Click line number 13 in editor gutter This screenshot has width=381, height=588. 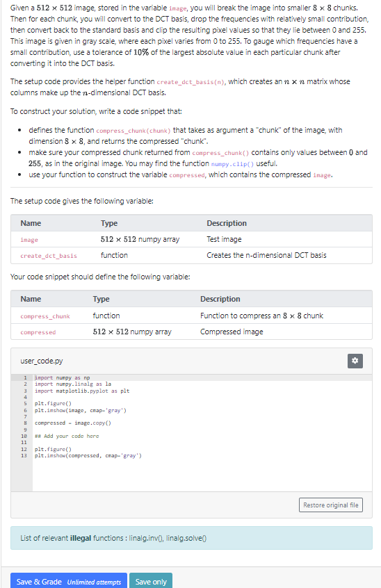click(24, 456)
